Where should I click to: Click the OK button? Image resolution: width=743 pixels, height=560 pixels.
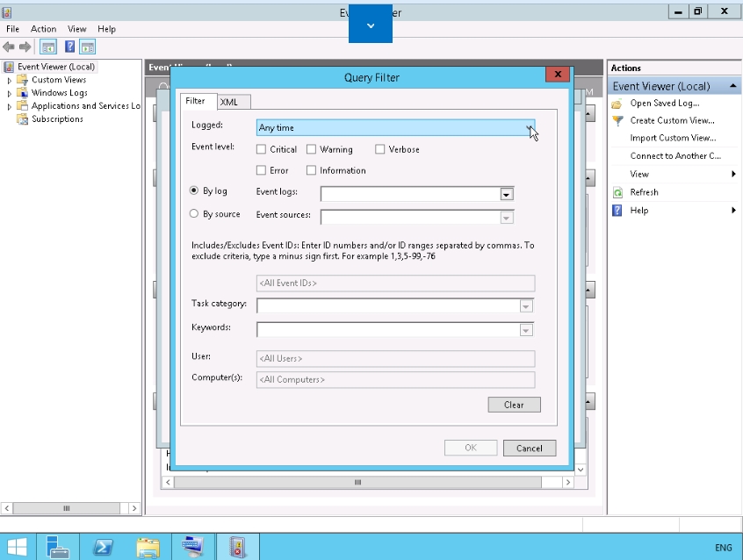pyautogui.click(x=471, y=448)
